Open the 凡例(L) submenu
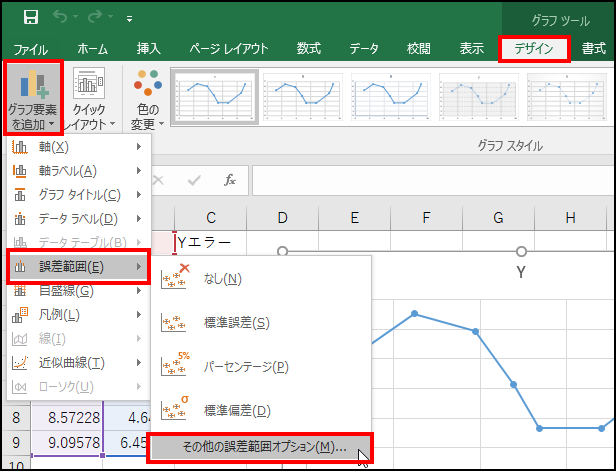The width and height of the screenshot is (616, 471). (x=79, y=315)
